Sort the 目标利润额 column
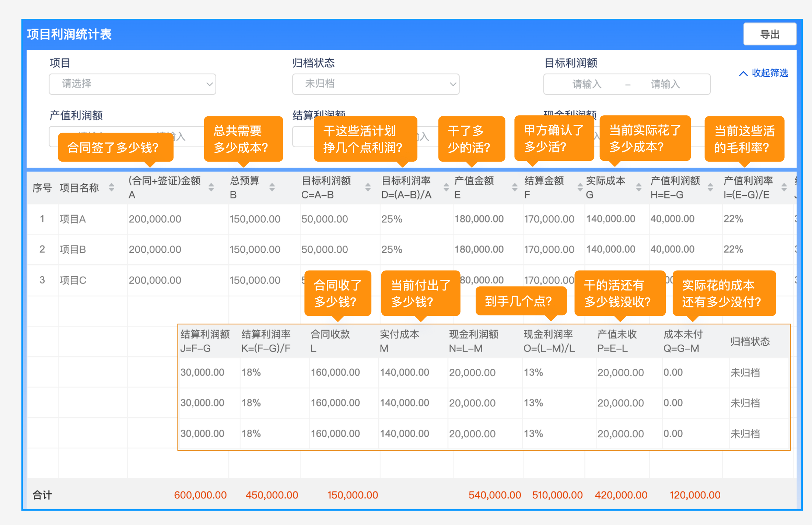The image size is (812, 525). pyautogui.click(x=368, y=187)
